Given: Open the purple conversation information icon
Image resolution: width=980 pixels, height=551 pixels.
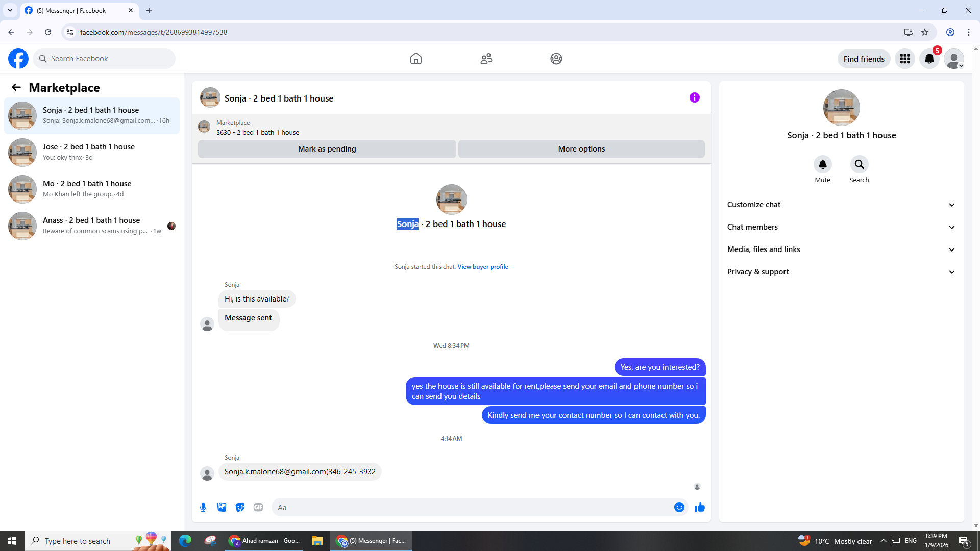Looking at the screenshot, I should [694, 97].
